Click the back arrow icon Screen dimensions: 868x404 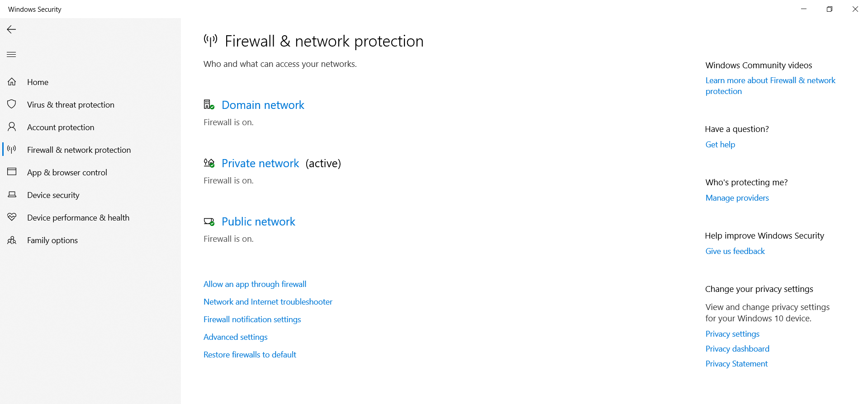point(11,29)
